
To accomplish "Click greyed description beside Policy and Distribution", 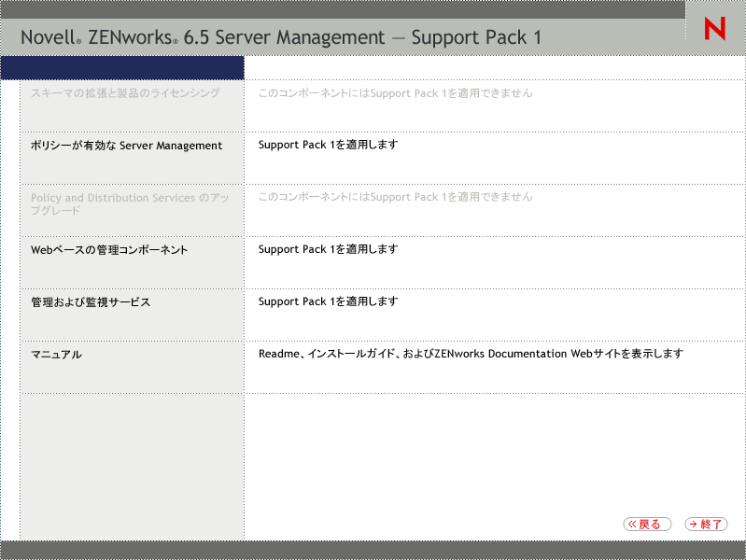I will pos(395,197).
